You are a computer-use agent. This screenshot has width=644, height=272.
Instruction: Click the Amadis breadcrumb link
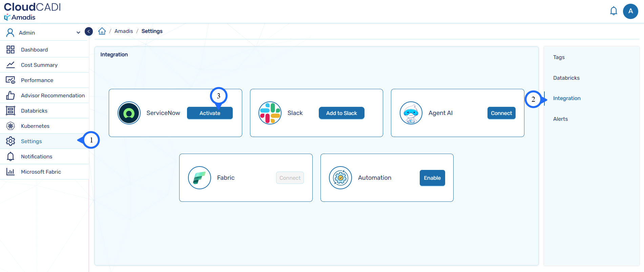click(124, 31)
